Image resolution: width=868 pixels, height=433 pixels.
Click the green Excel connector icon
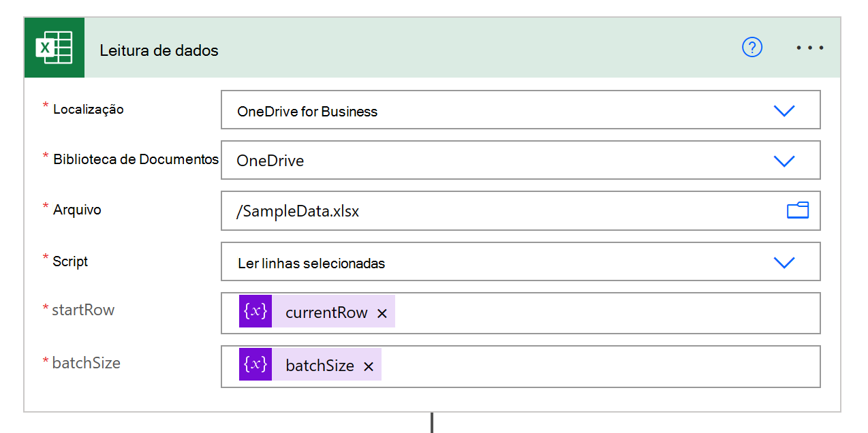coord(55,48)
